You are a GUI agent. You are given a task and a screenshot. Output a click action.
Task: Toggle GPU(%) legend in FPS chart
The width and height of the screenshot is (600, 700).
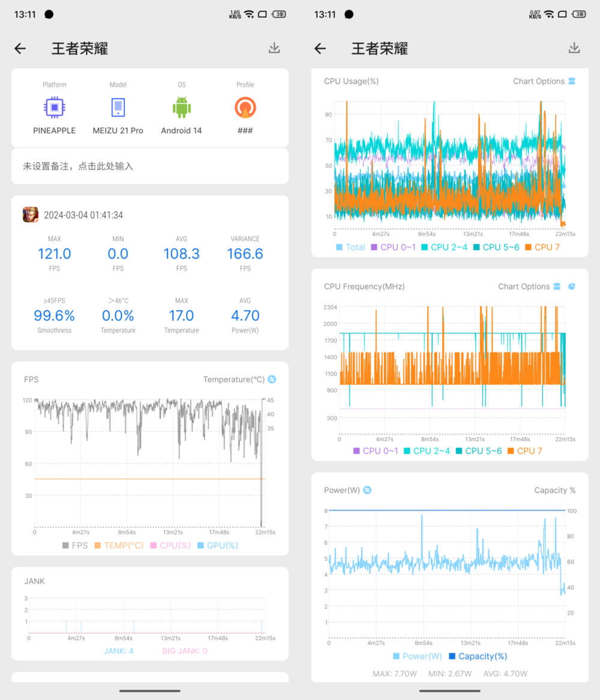(217, 545)
